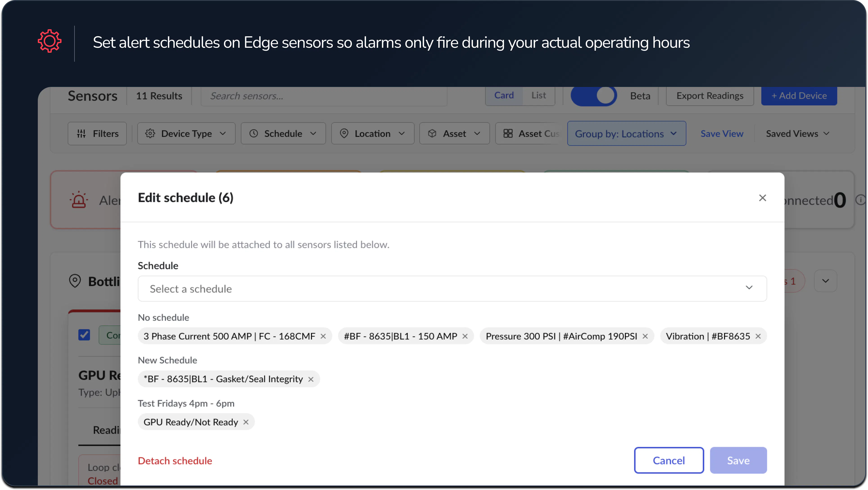Select the GPU Ready/Not Ready chip text
The height and width of the screenshot is (490, 868).
click(191, 422)
